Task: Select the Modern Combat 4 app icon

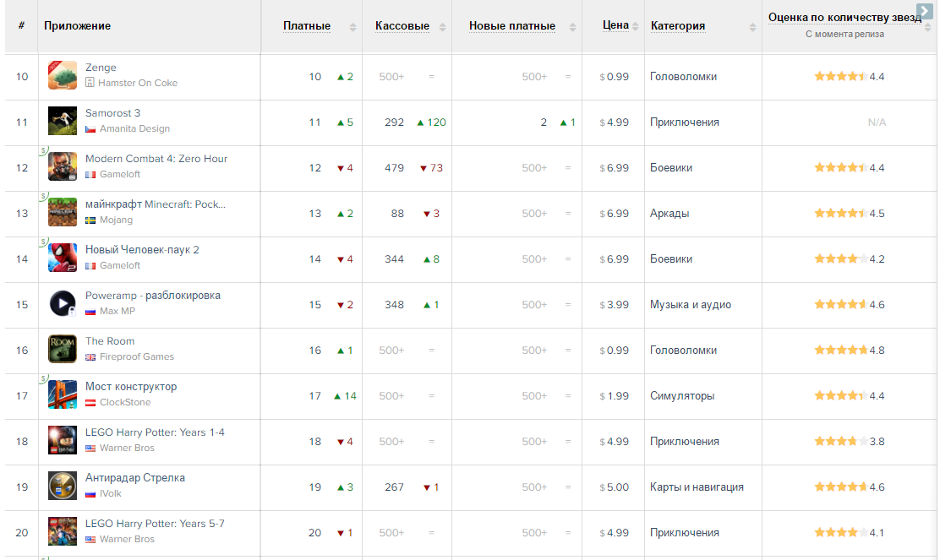Action: pyautogui.click(x=63, y=167)
